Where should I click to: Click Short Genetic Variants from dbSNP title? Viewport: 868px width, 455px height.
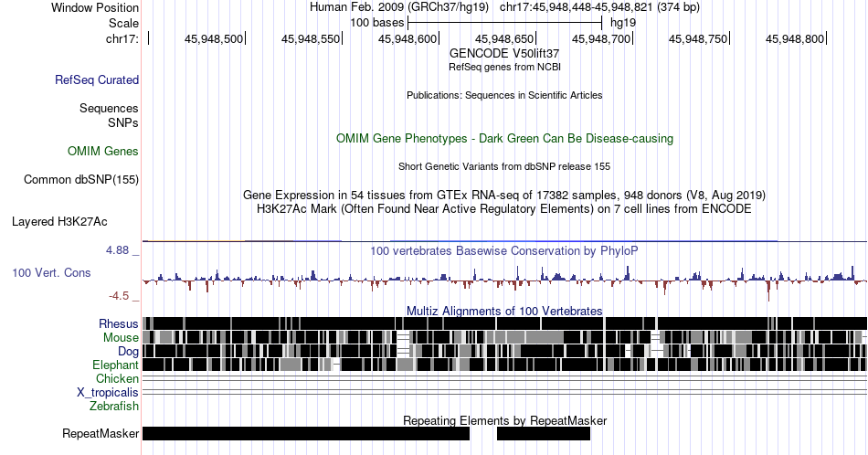coord(504,166)
